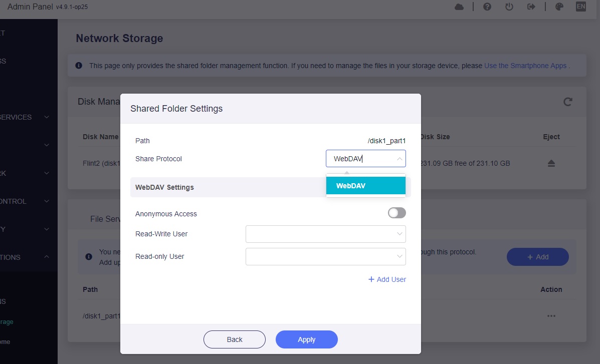Click the Apply button
The height and width of the screenshot is (364, 600).
point(306,339)
